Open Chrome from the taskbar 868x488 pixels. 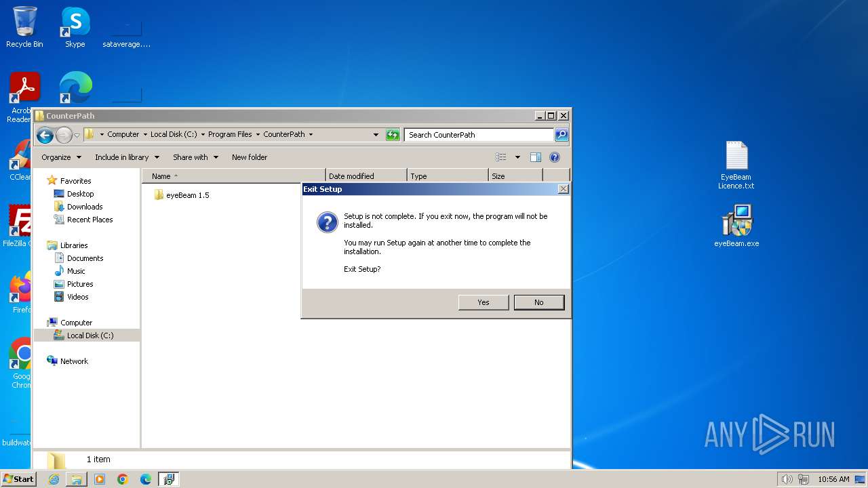pyautogui.click(x=123, y=479)
